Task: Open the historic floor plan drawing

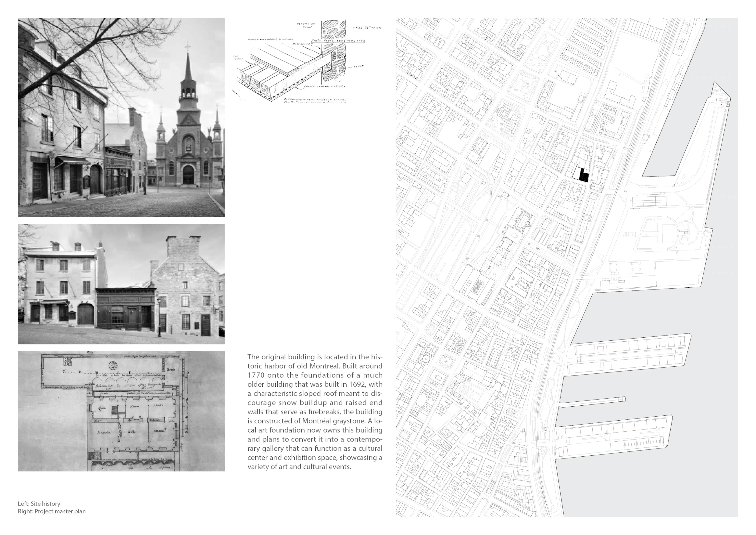Action: click(121, 411)
